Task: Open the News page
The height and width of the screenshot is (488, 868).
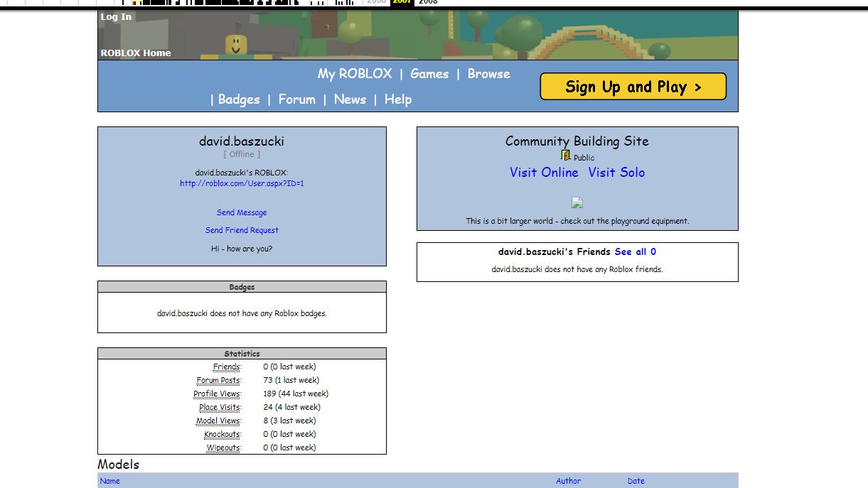Action: pos(350,99)
